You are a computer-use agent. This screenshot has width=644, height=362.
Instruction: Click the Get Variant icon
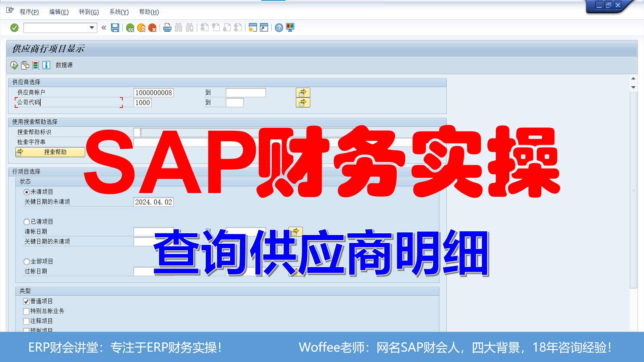25,65
